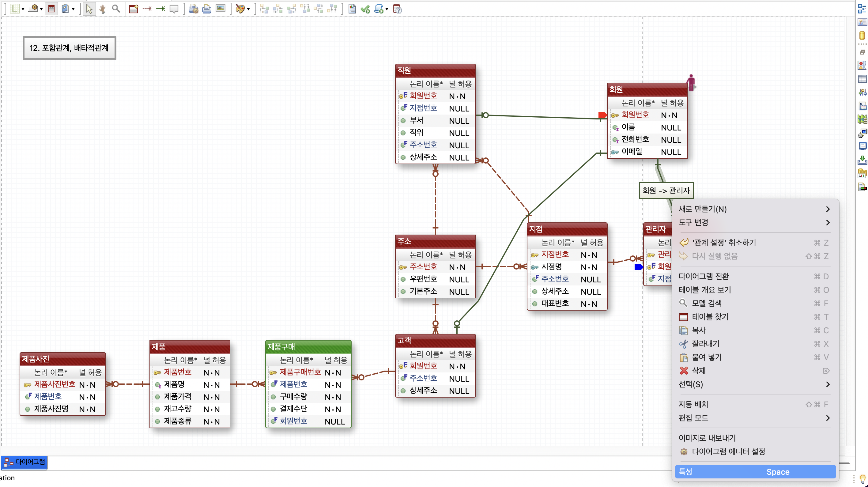
Task: Toggle the red table display mode button
Action: point(51,9)
